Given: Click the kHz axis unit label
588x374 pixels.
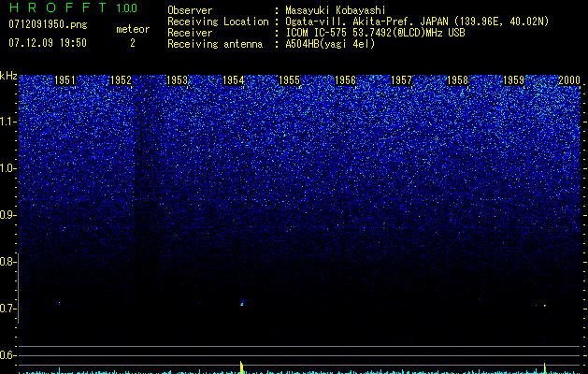Looking at the screenshot, I should 8,76.
